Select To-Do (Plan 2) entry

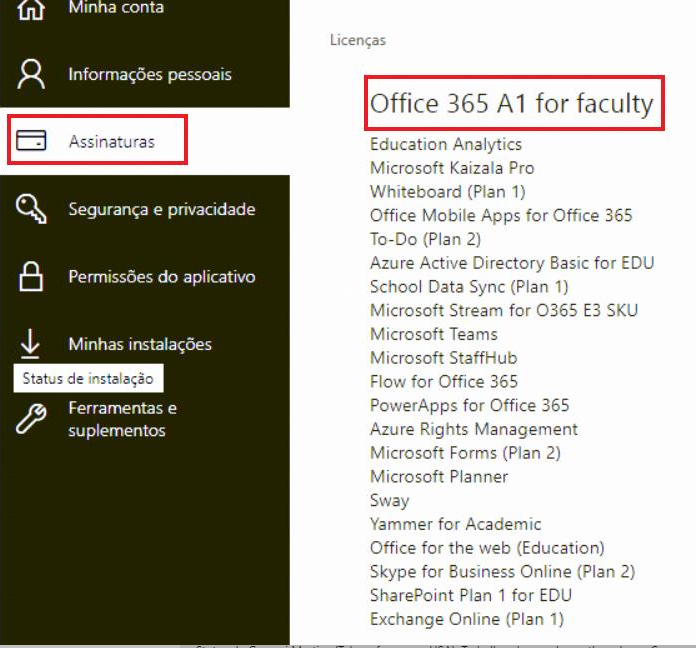(426, 239)
